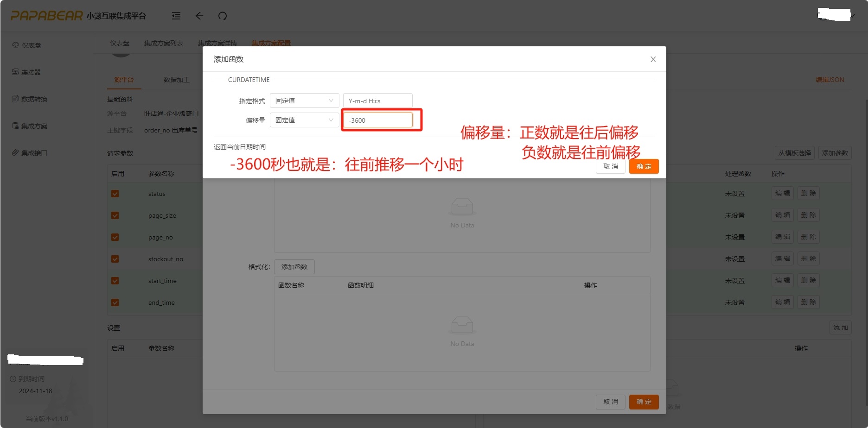
Task: Toggle the end_time enable checkbox
Action: tap(115, 302)
